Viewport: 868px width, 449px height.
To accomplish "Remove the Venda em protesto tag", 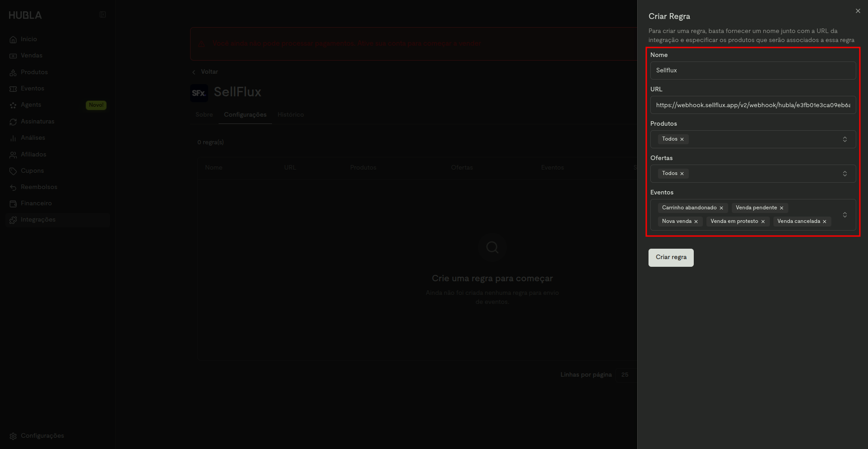I will 763,222.
